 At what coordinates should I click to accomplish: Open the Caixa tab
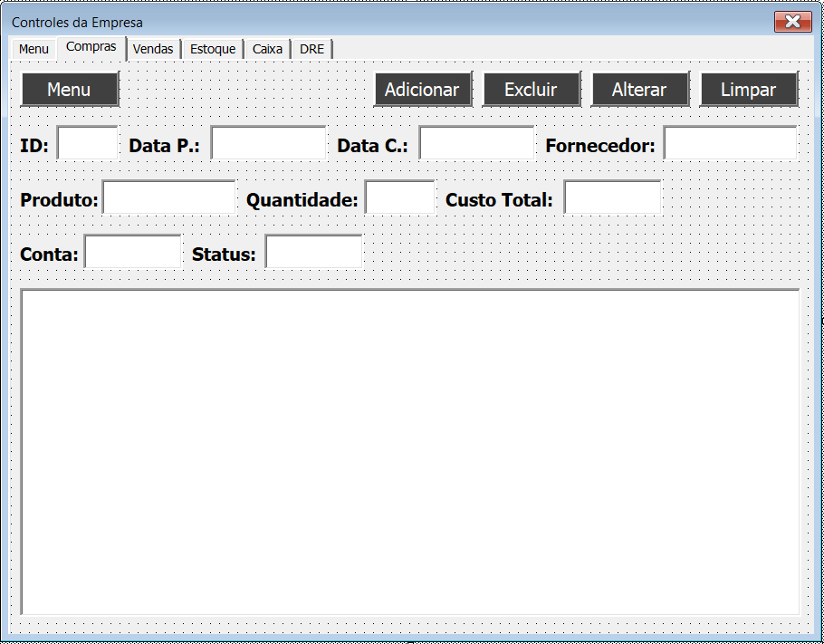point(267,50)
